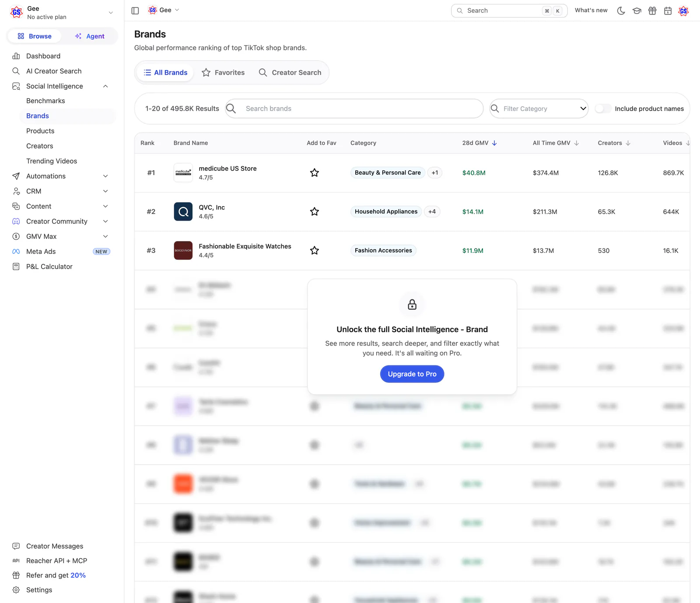Image resolution: width=700 pixels, height=603 pixels.
Task: Click the medicube US Store brand name
Action: (227, 168)
